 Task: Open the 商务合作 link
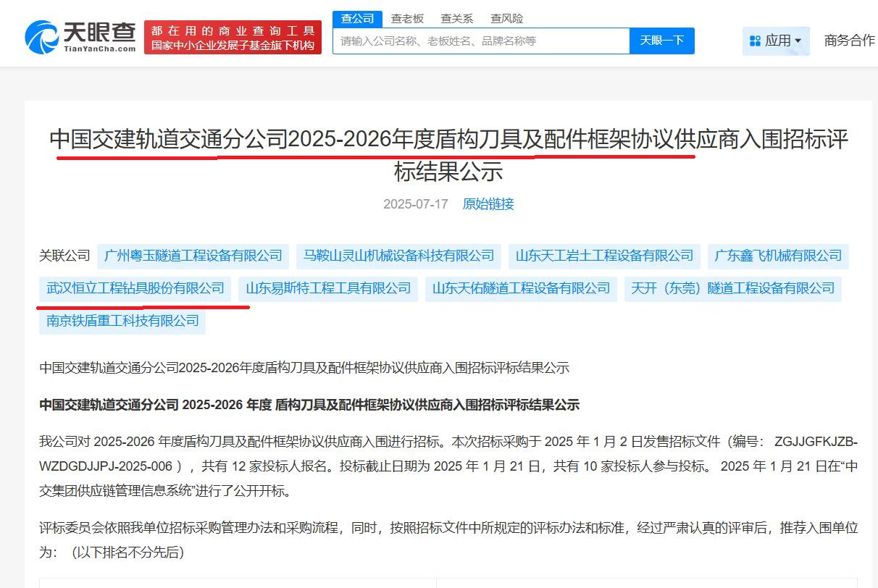click(x=849, y=41)
